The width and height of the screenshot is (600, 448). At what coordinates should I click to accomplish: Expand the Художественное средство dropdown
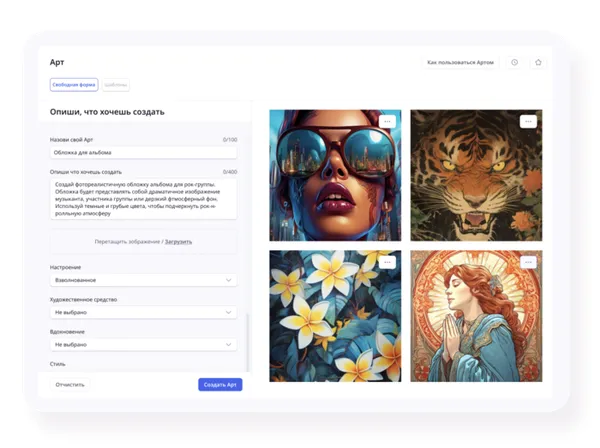143,312
